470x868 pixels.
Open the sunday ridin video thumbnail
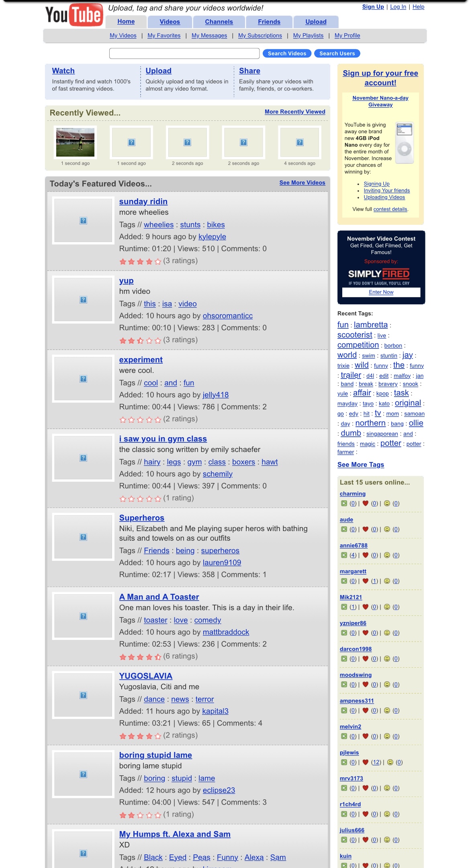coord(83,220)
